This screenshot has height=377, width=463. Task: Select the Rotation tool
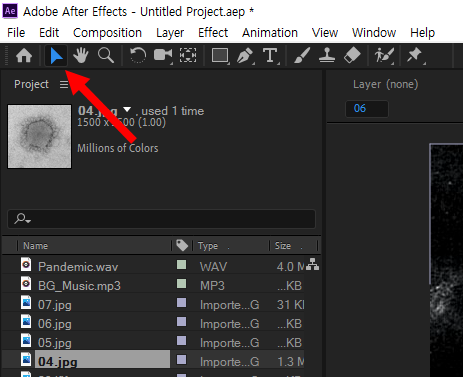(138, 56)
